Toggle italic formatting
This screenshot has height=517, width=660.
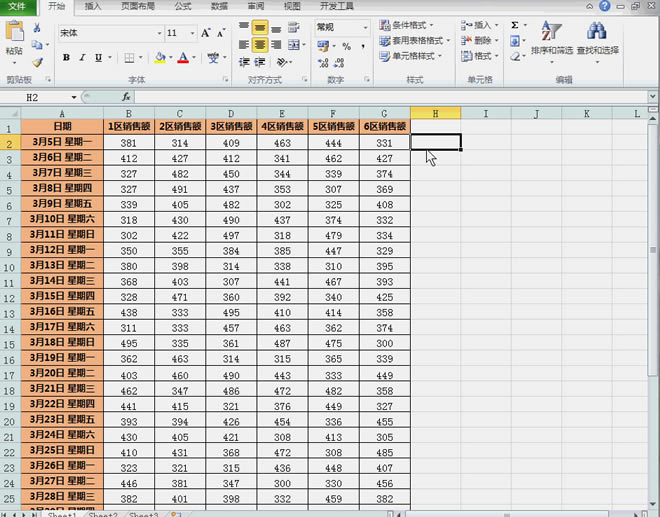[82, 58]
